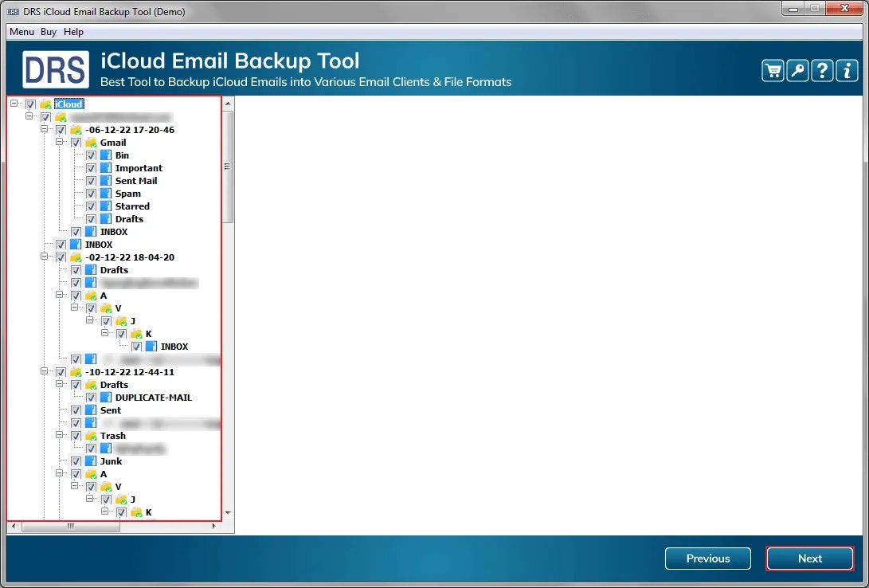Uncheck the -10-12-22 12-44-11 checkbox

tap(61, 372)
